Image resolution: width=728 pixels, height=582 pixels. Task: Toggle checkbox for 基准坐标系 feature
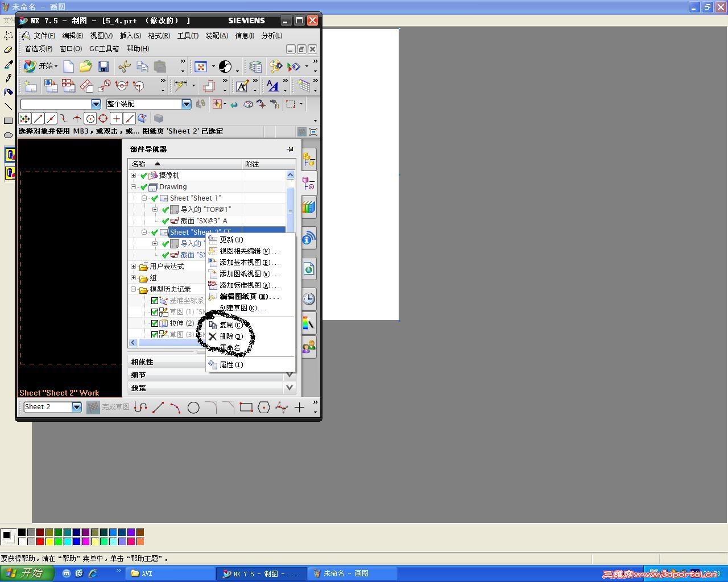pyautogui.click(x=155, y=301)
